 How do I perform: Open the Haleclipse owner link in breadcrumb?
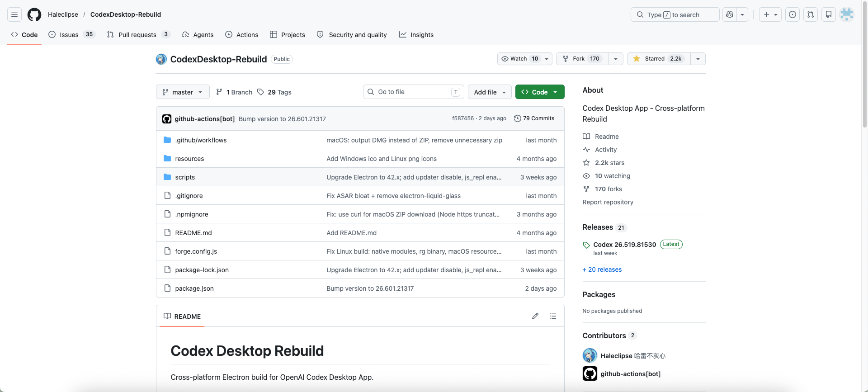pyautogui.click(x=63, y=14)
